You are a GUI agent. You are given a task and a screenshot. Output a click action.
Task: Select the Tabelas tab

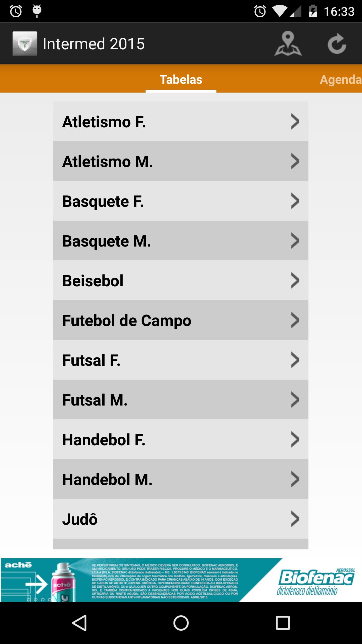[x=181, y=79]
